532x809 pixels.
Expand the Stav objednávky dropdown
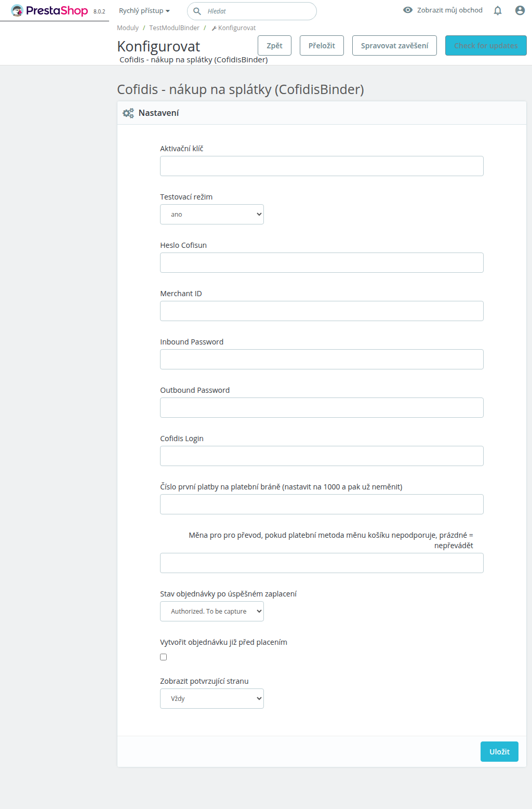coord(212,611)
